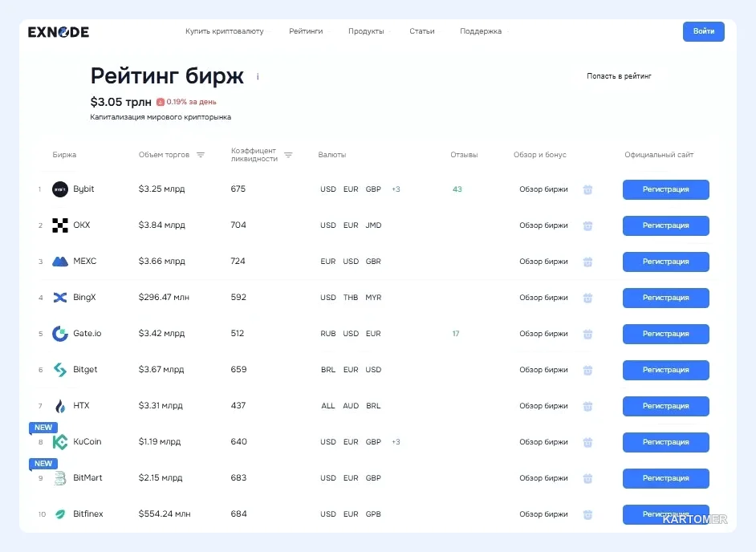
Task: Open the Статьи menu
Action: [422, 31]
